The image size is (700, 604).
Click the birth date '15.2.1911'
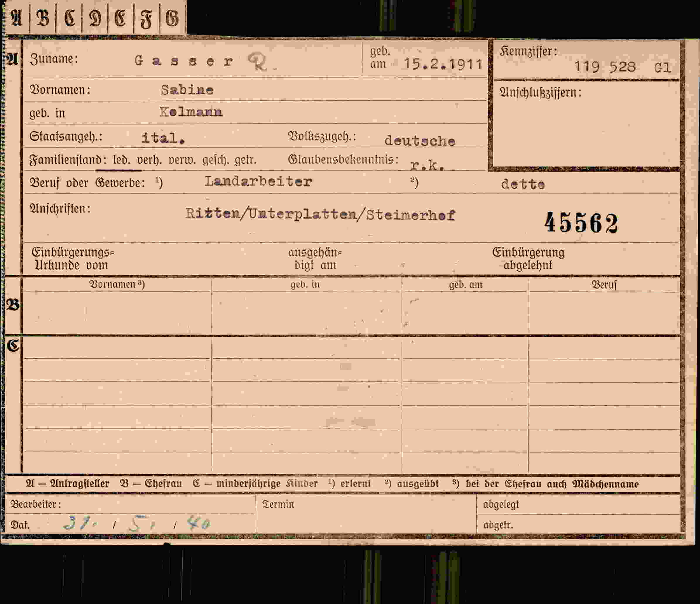pyautogui.click(x=443, y=64)
